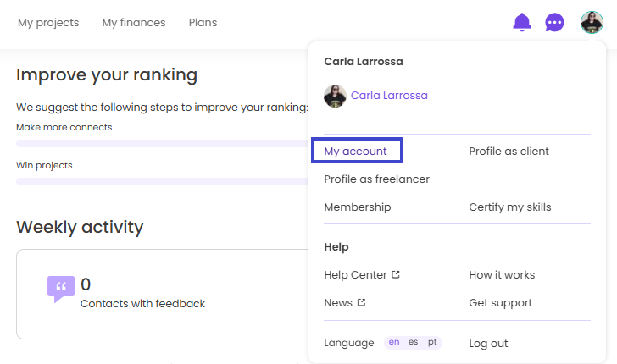Viewport: 617px width, 364px height.
Task: Open the chat messages bubble icon
Action: (x=554, y=23)
